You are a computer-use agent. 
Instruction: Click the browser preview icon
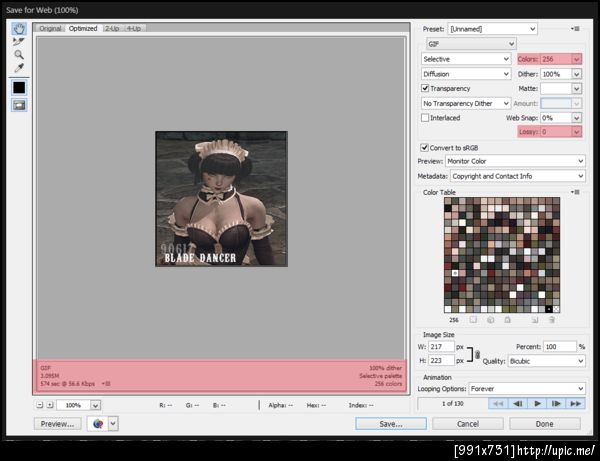[98, 424]
